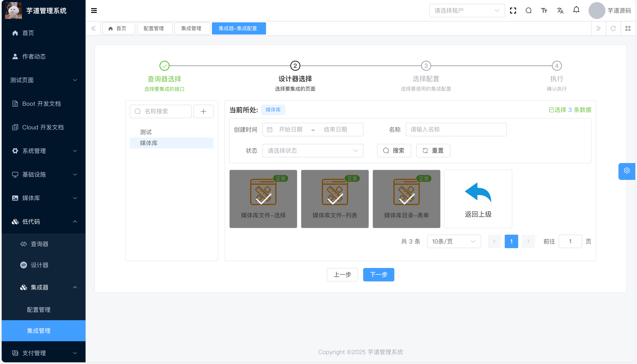Switch to the 配置管理 tab

(154, 28)
